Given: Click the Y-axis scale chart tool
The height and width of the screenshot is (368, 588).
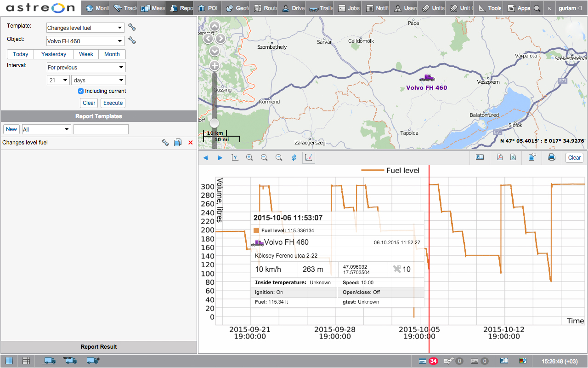Looking at the screenshot, I should click(x=235, y=157).
